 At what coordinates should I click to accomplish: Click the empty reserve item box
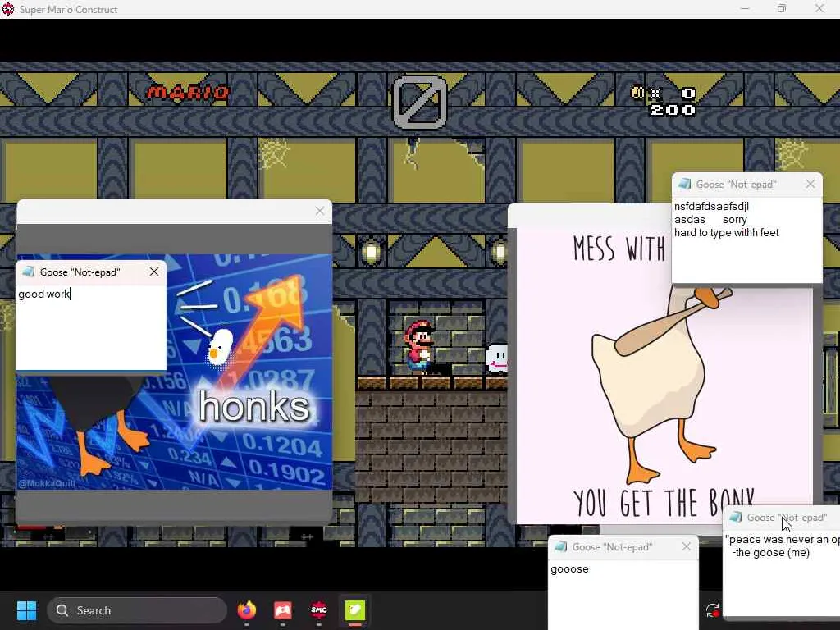pos(419,102)
